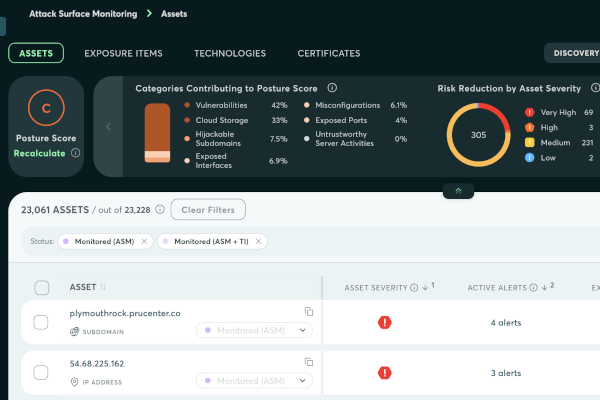Copy the 54.68.225.162 IP address
The height and width of the screenshot is (400, 600).
(309, 363)
